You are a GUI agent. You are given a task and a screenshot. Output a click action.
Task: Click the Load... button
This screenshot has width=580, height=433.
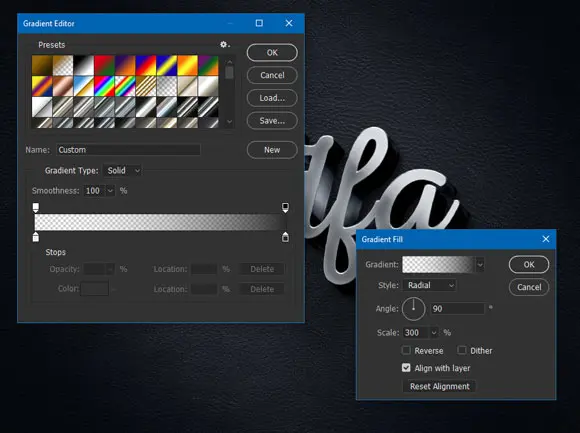pos(272,98)
